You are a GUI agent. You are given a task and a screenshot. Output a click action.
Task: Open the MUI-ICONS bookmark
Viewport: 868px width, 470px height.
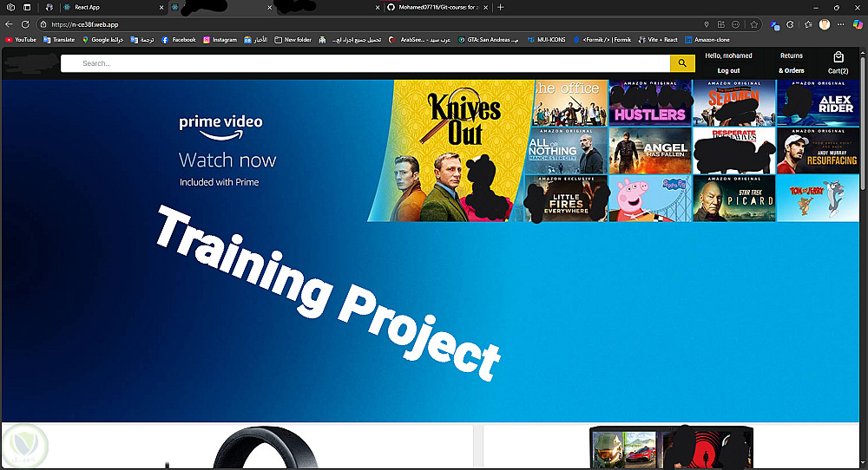(546, 40)
